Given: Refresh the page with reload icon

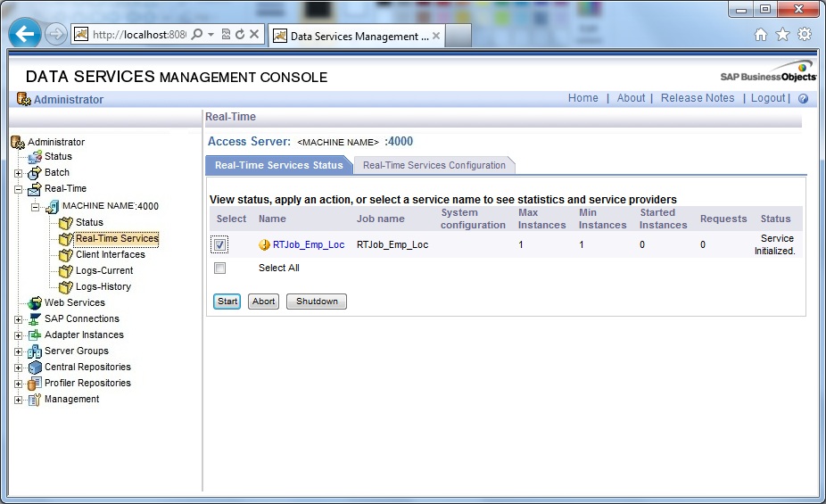Looking at the screenshot, I should [x=240, y=34].
